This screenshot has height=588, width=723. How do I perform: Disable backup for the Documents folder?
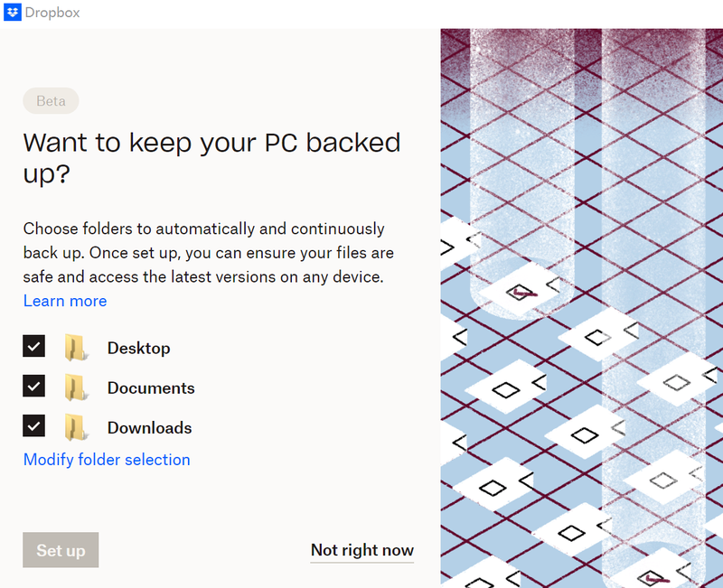coord(34,387)
